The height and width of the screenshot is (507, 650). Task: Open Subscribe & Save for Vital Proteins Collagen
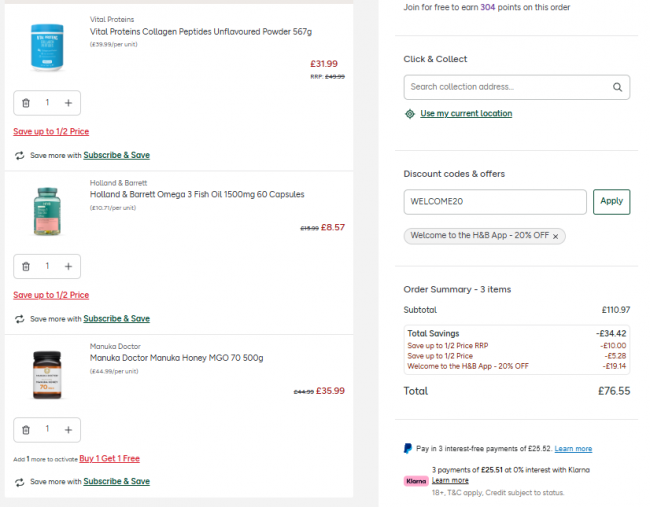[x=116, y=155]
